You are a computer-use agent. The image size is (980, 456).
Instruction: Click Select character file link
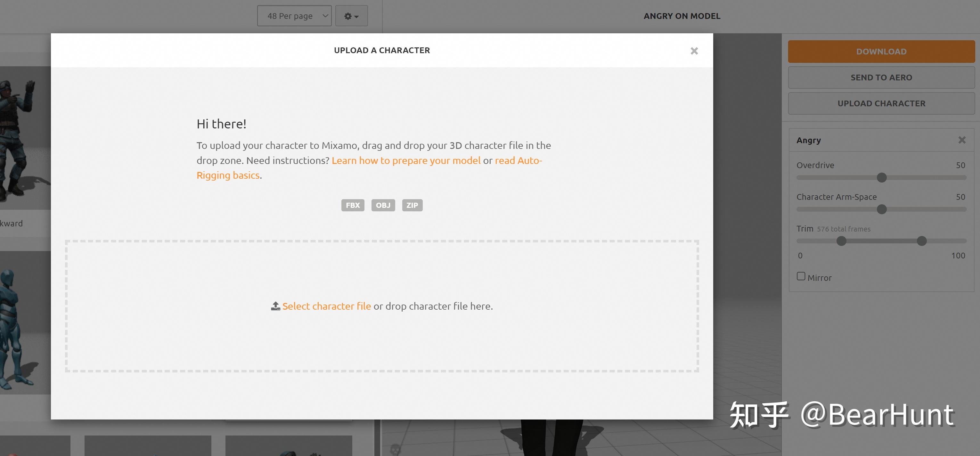pyautogui.click(x=326, y=306)
